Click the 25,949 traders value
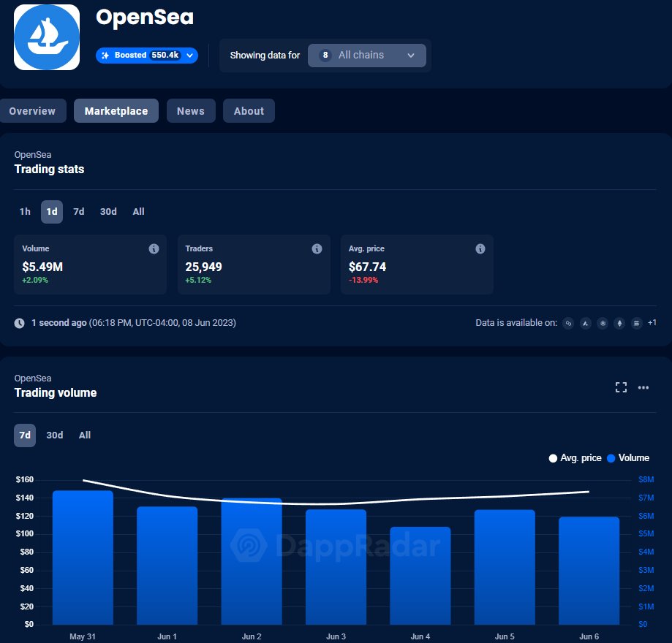672x643 pixels. click(x=203, y=267)
